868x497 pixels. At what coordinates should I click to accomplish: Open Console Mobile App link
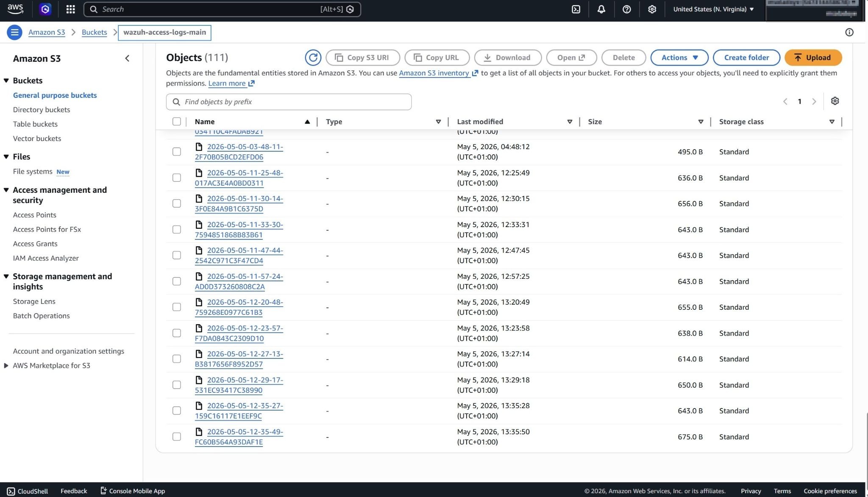click(x=132, y=491)
